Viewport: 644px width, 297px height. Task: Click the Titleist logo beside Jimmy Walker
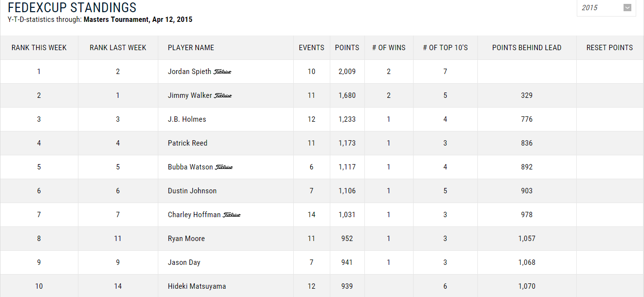223,96
